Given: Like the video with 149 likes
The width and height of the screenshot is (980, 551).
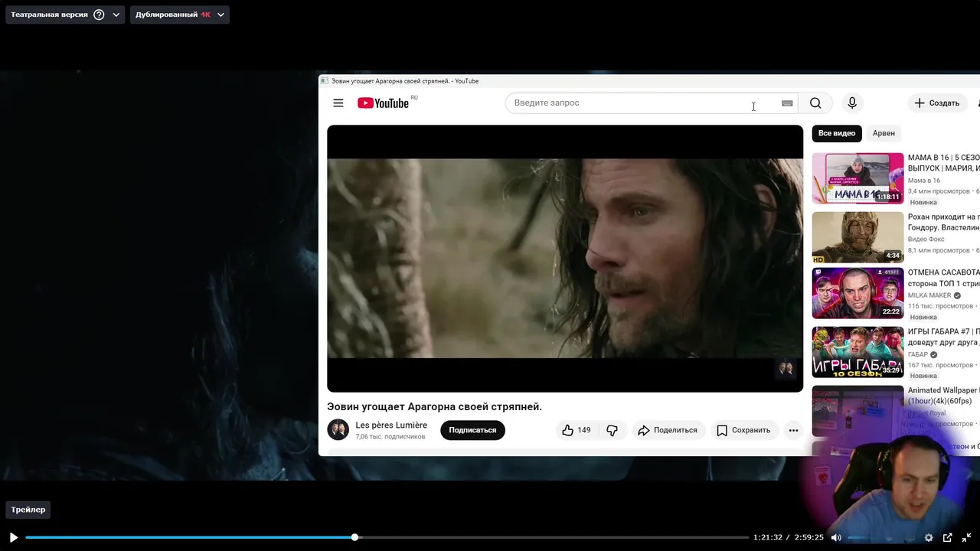Looking at the screenshot, I should point(576,430).
